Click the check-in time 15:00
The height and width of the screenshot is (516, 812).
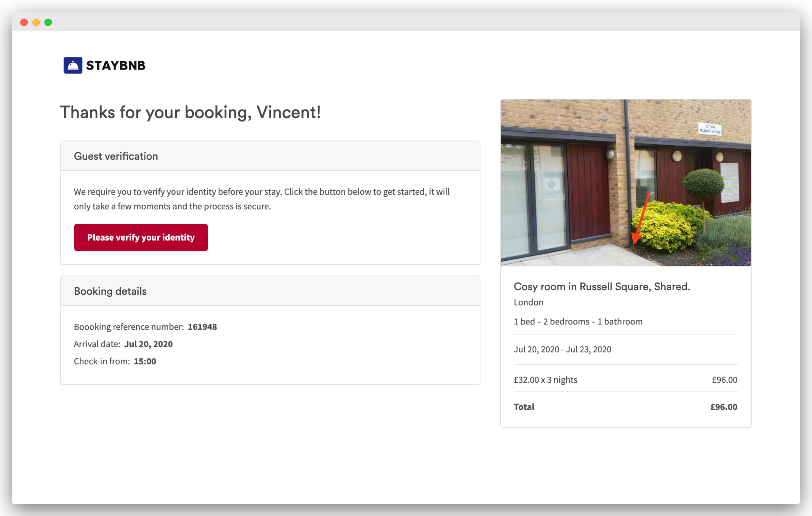(x=145, y=361)
